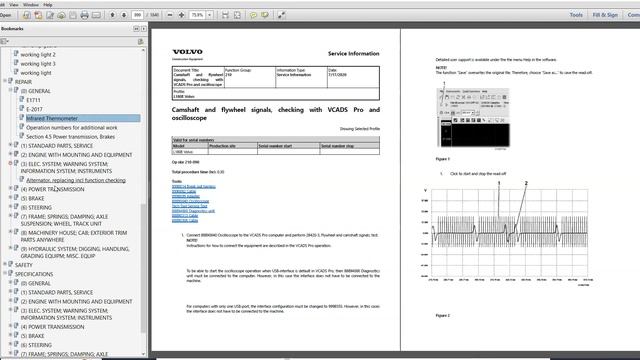Open the Bookmarks panel options menu icon
640x360 pixels.
pos(4,41)
